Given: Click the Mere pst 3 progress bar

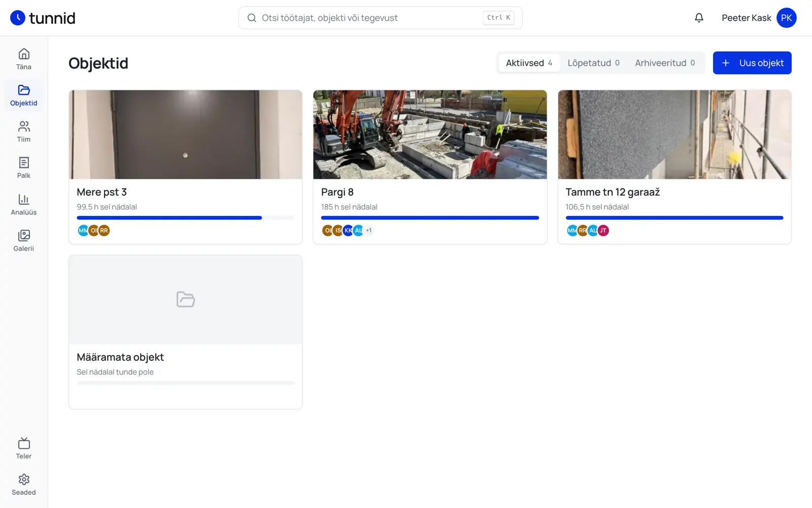Looking at the screenshot, I should coord(185,218).
